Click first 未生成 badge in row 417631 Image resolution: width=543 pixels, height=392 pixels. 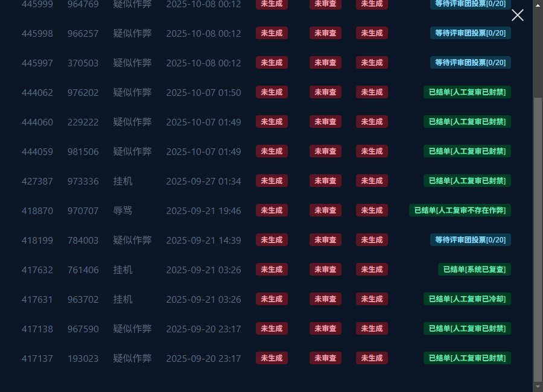(271, 299)
